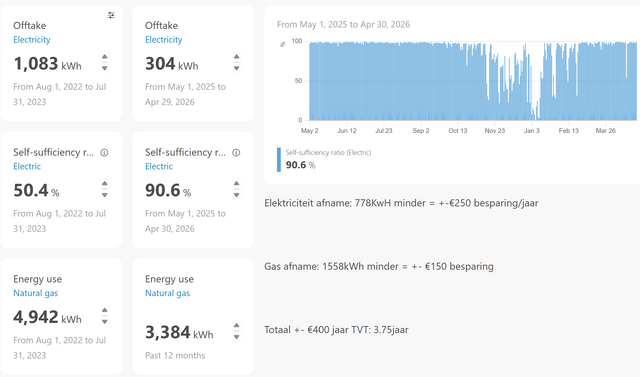Click 'Self-sufficiency r...' title on 50.4 % card
Image resolution: width=640 pixels, height=377 pixels.
click(53, 152)
